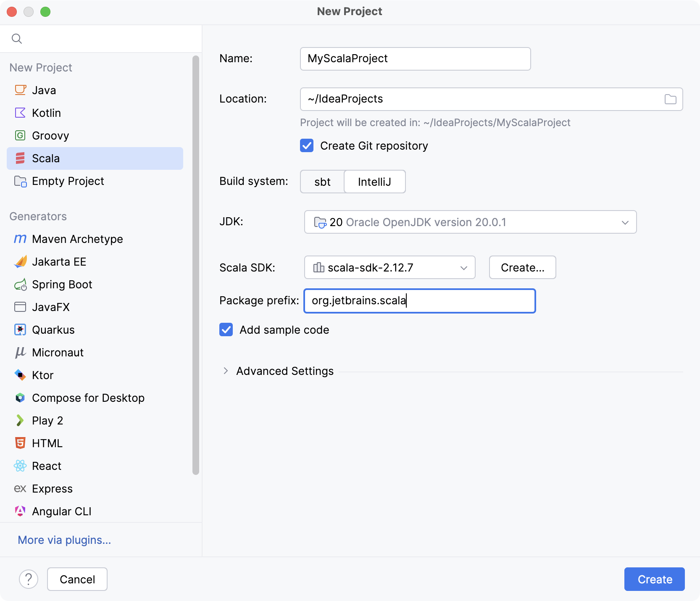Select the Compose for Desktop icon
The height and width of the screenshot is (601, 700).
20,398
